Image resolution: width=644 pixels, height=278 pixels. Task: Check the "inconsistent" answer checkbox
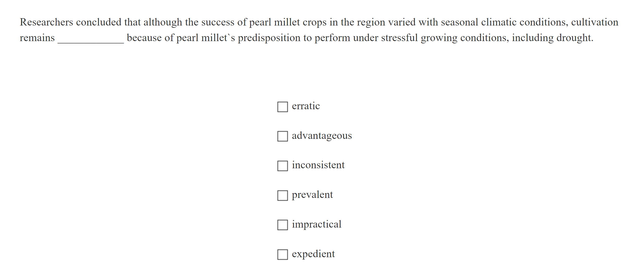click(282, 166)
